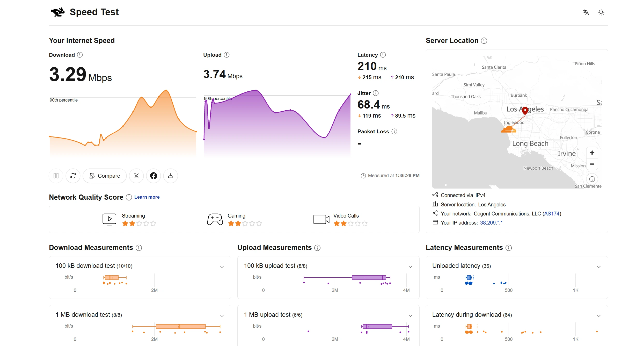Click the language translate icon
644x346 pixels.
pyautogui.click(x=586, y=12)
